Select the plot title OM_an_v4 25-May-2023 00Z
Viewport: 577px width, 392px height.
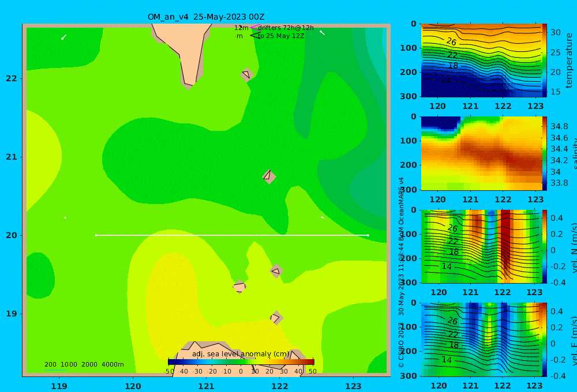pos(206,17)
